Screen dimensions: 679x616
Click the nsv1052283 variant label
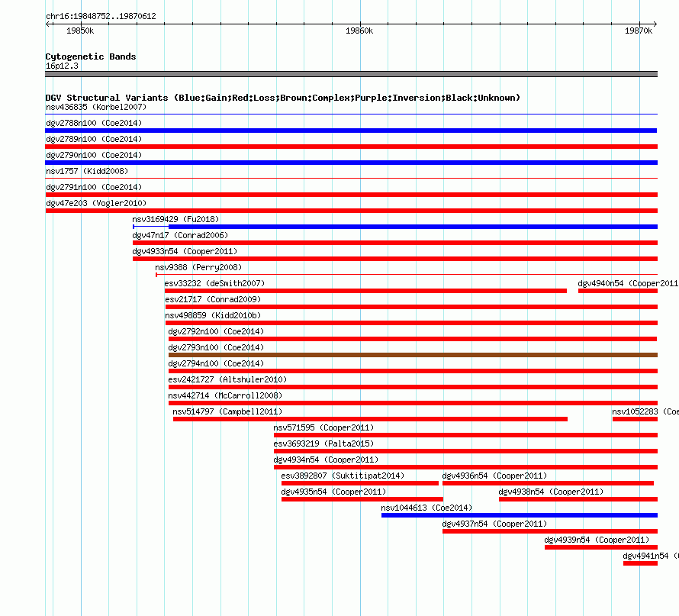click(x=645, y=411)
